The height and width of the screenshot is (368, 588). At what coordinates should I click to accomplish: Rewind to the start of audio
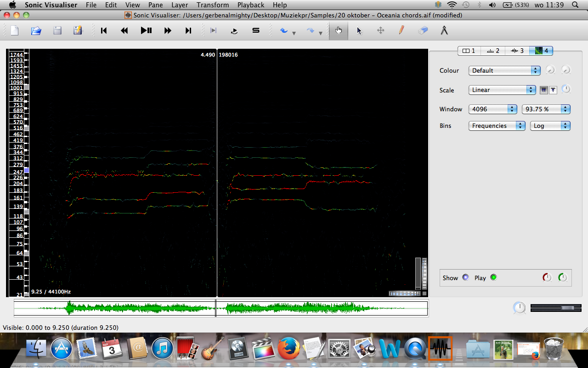(104, 30)
